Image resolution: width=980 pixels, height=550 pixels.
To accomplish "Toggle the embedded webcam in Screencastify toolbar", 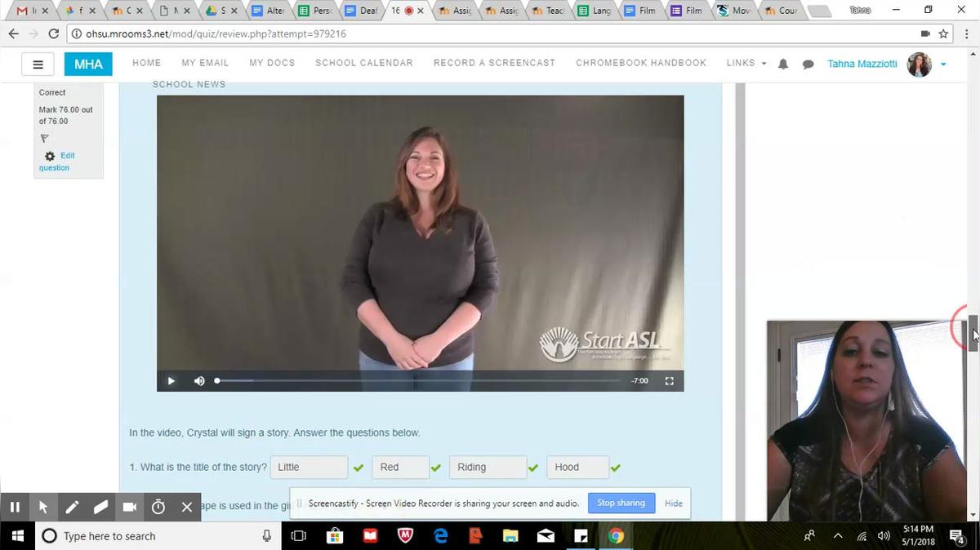I will point(129,507).
